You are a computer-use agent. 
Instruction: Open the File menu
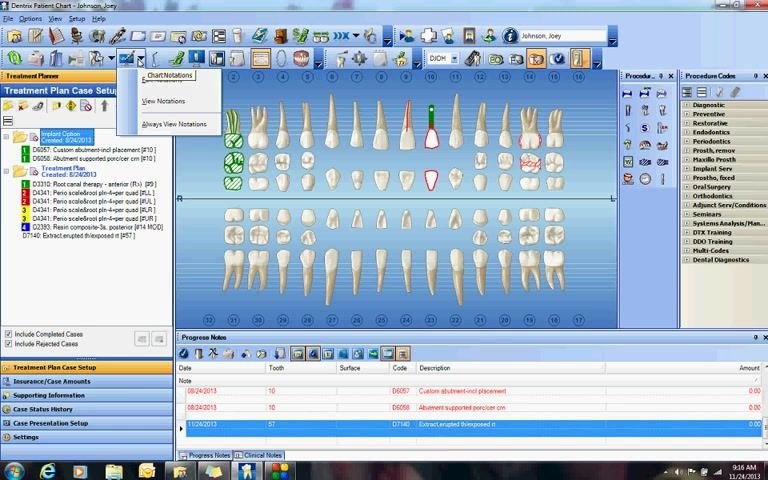coord(8,19)
